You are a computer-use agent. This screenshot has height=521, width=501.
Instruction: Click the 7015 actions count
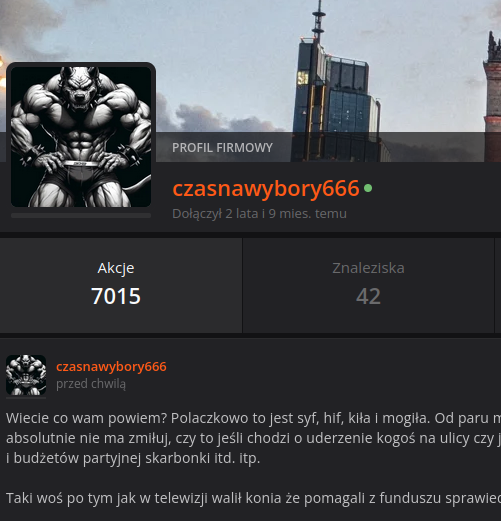pos(116,296)
